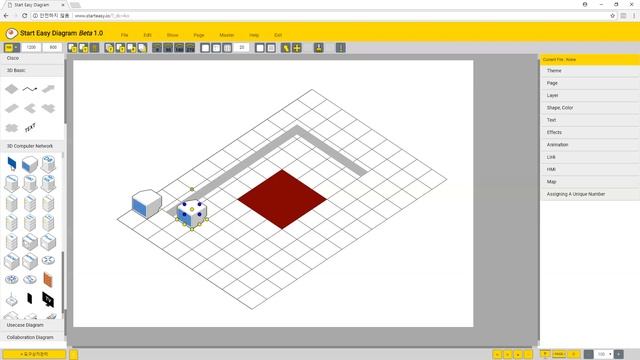Open the Help menu

click(x=254, y=35)
